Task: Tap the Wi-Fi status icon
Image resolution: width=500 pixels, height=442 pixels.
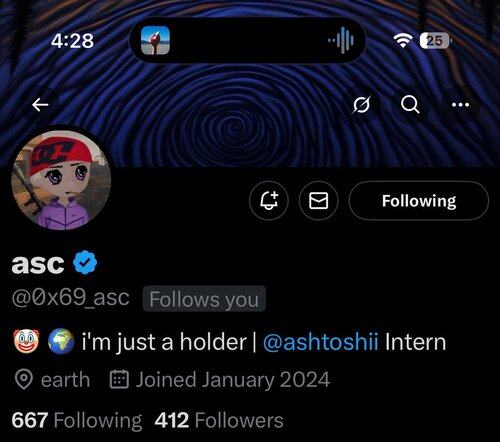Action: (403, 40)
